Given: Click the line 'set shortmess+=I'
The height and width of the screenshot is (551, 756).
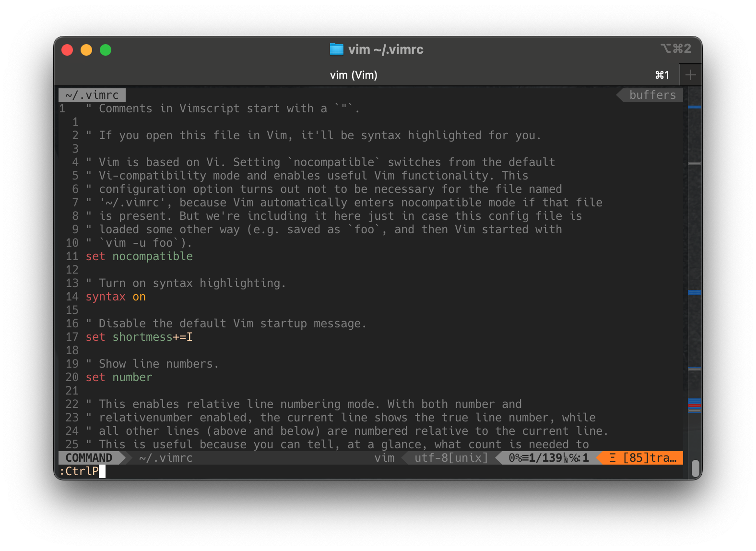Looking at the screenshot, I should (139, 337).
